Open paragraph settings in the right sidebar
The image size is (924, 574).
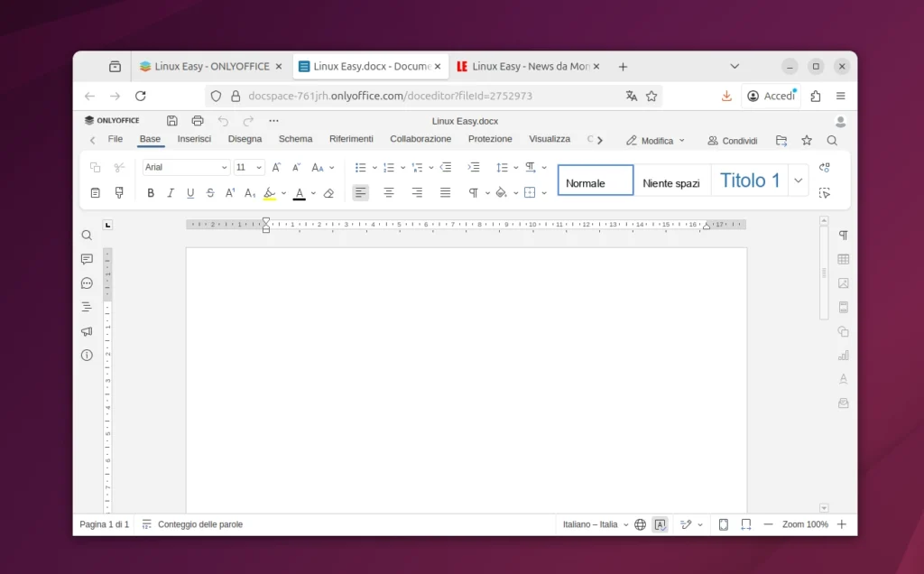(843, 235)
